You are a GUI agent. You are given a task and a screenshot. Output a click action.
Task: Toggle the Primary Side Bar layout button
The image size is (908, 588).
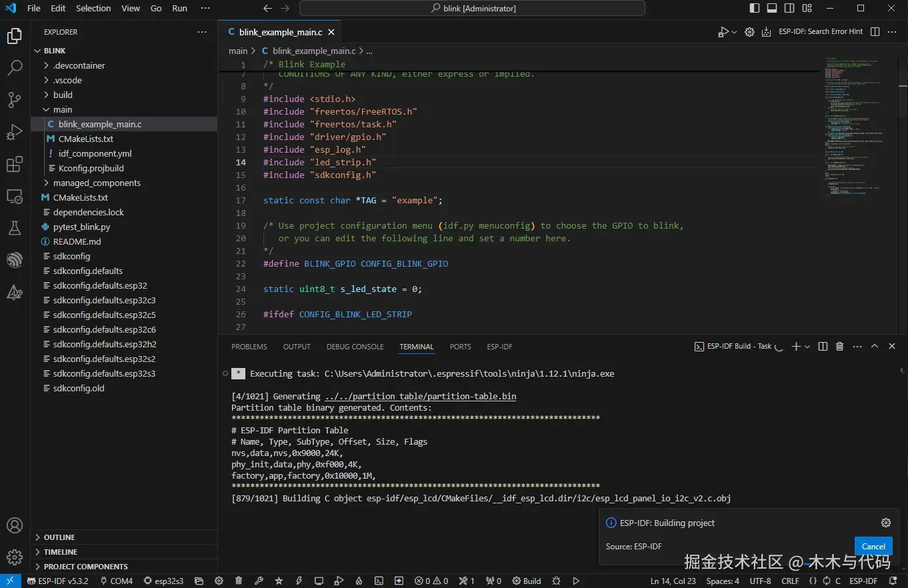pos(755,9)
